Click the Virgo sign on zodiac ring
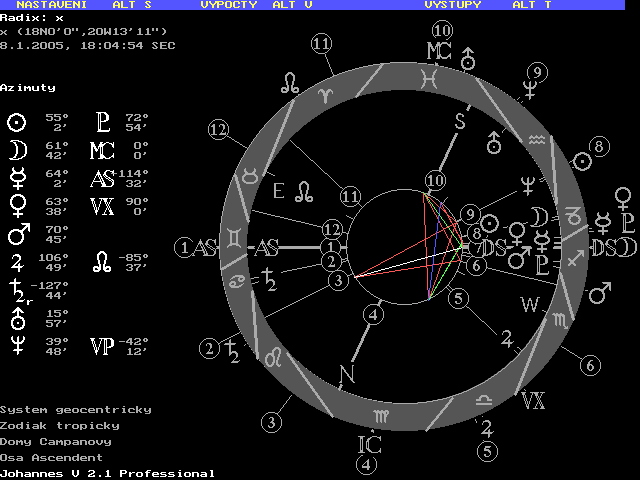Image resolution: width=640 pixels, height=480 pixels. tap(381, 415)
